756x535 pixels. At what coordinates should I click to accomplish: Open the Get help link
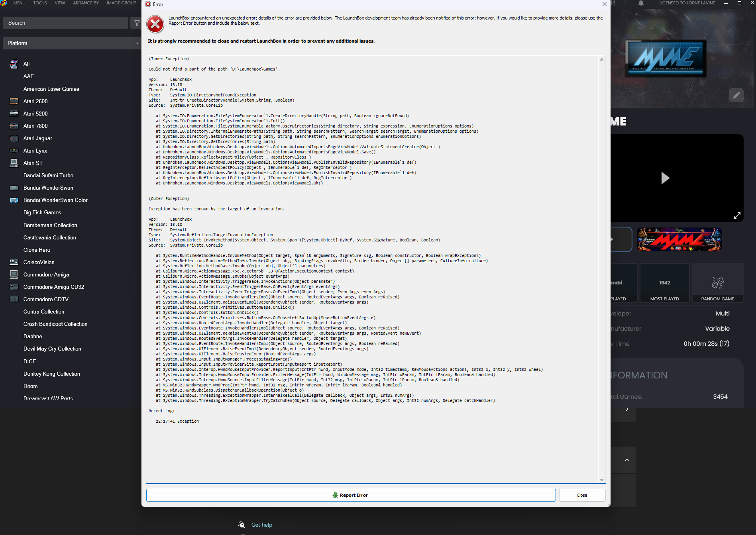262,525
